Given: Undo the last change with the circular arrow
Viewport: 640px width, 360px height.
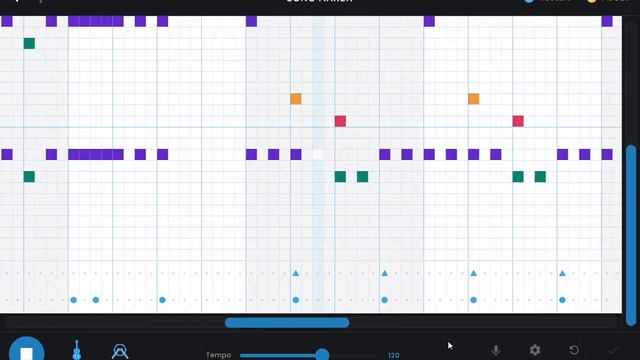Looking at the screenshot, I should (x=574, y=350).
